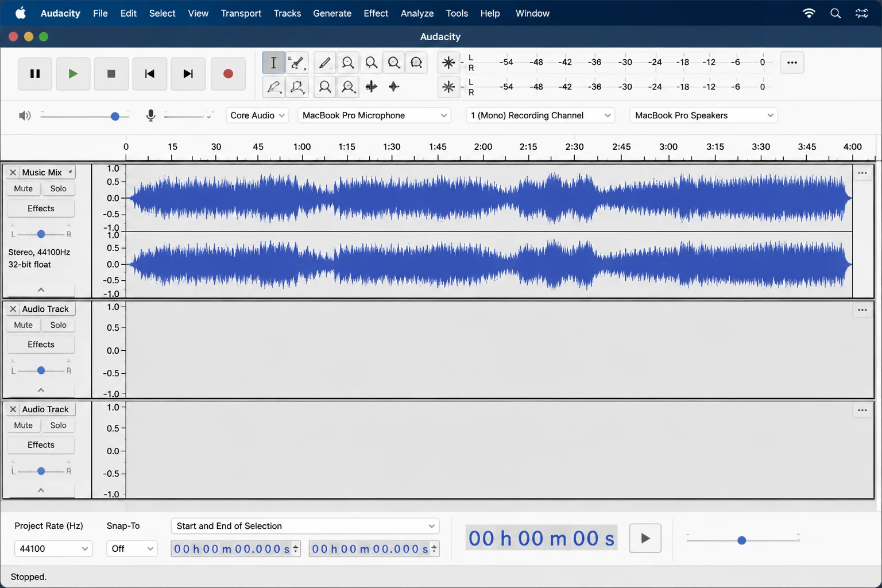Open the meter toolbar three-dots menu
Image resolution: width=882 pixels, height=588 pixels.
pyautogui.click(x=792, y=63)
